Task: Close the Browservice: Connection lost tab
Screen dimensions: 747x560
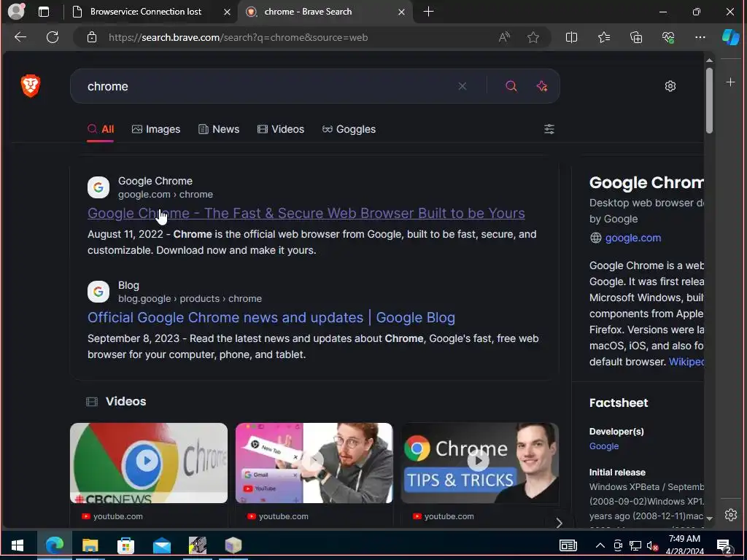Action: [228, 12]
